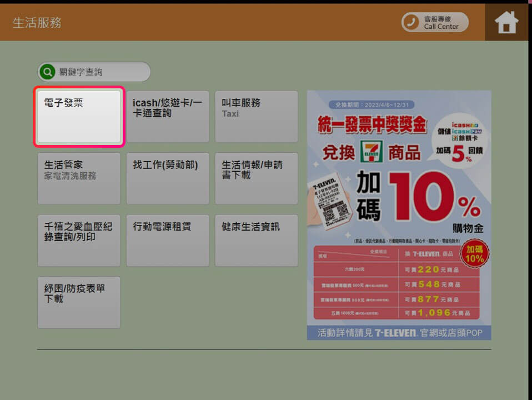Image resolution: width=532 pixels, height=400 pixels.
Task: Go to the home screen via house icon
Action: pos(506,22)
